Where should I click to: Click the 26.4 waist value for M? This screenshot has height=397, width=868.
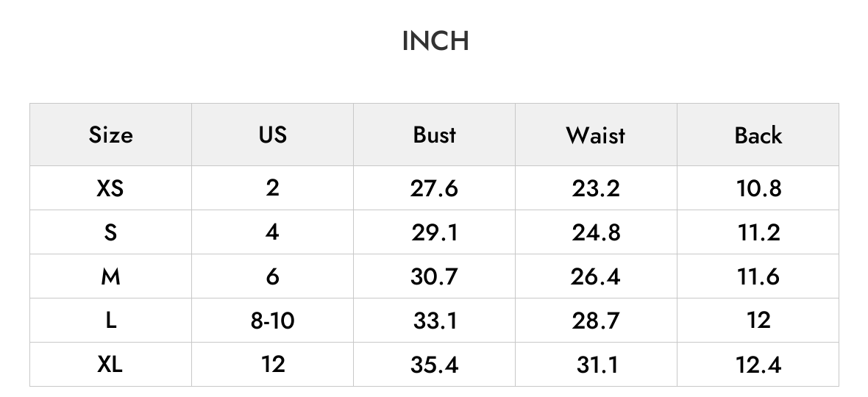[596, 276]
